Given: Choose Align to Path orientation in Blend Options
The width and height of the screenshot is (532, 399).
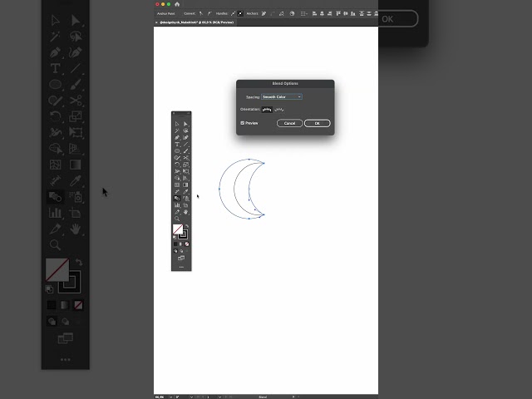Looking at the screenshot, I should (279, 109).
